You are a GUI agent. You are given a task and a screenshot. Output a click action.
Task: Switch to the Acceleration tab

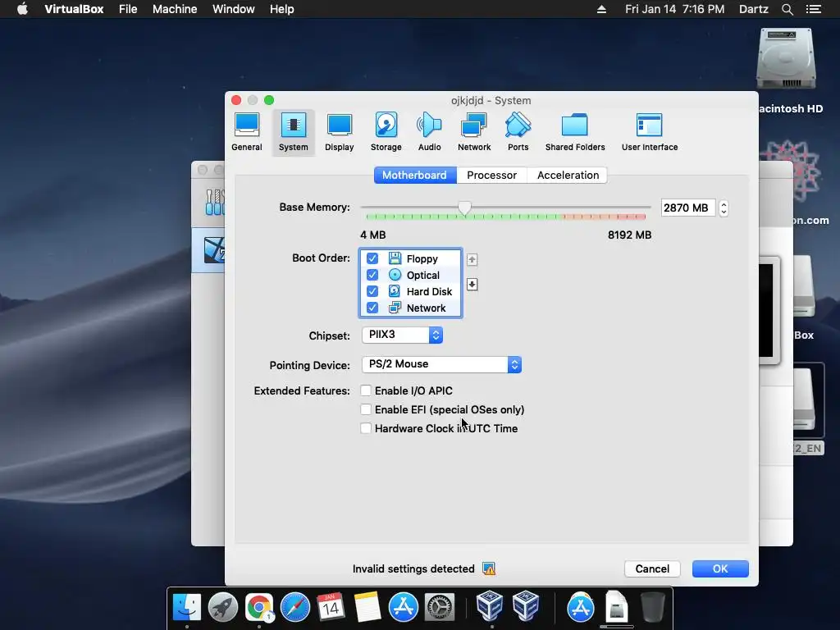(x=568, y=176)
